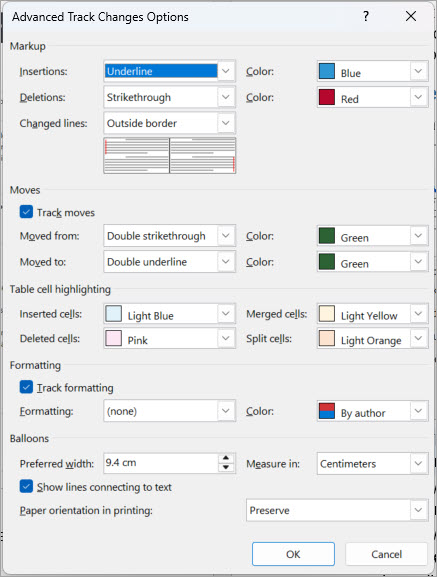The image size is (437, 577).
Task: Open the Help question mark icon
Action: pyautogui.click(x=366, y=16)
